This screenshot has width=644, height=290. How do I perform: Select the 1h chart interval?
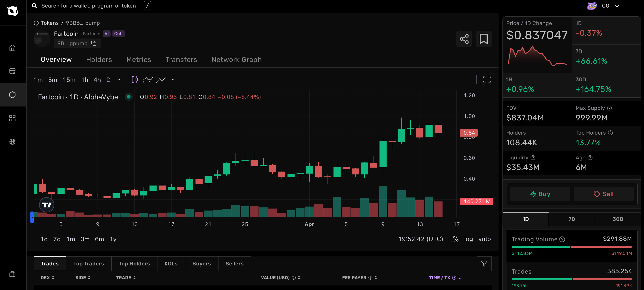coord(85,80)
